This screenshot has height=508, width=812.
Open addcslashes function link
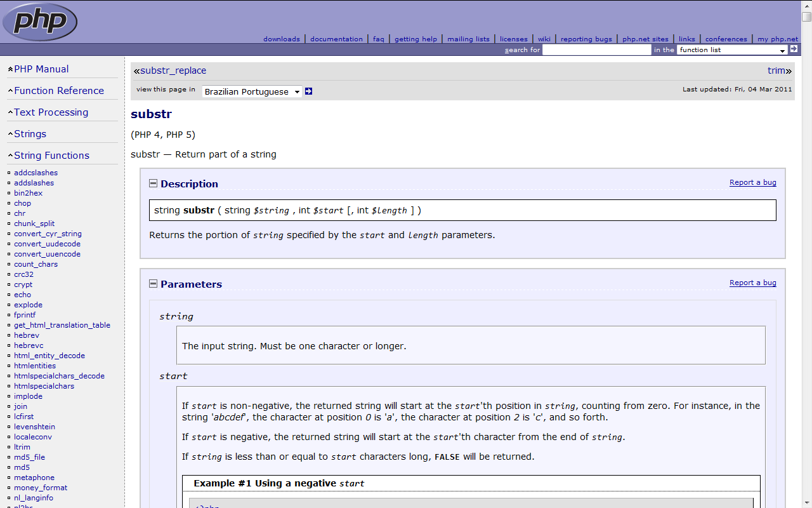36,173
